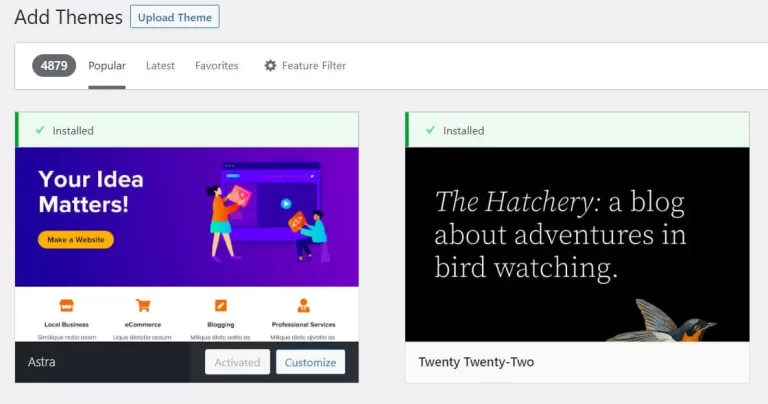
Task: Open the Twenty Twenty-Two theme thumbnail
Action: pyautogui.click(x=577, y=244)
